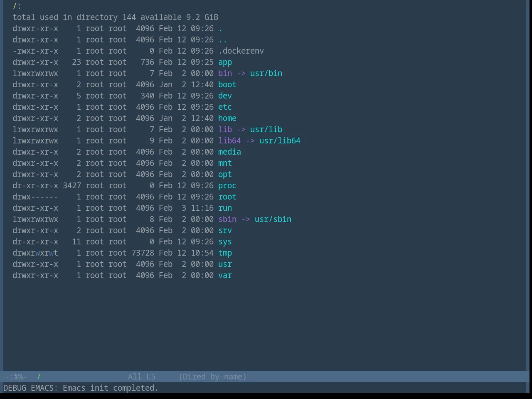Image resolution: width=532 pixels, height=399 pixels.
Task: Open the app directory entry
Action: click(225, 62)
